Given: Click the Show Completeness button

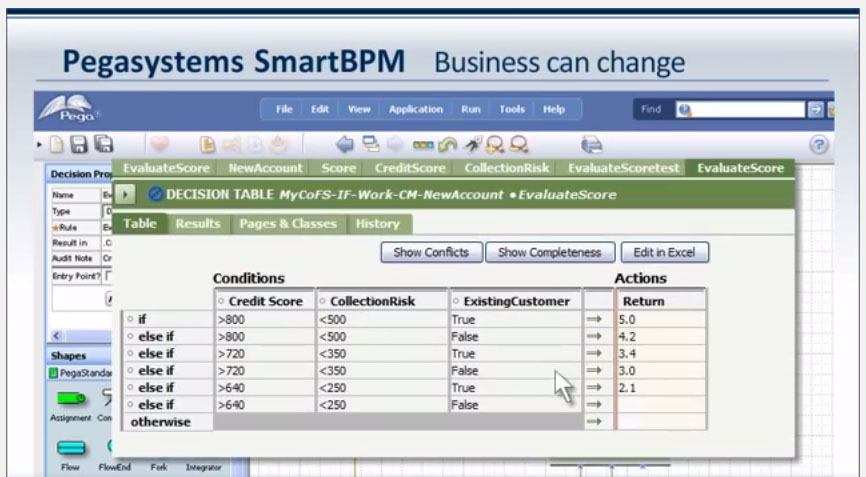Looking at the screenshot, I should 550,252.
